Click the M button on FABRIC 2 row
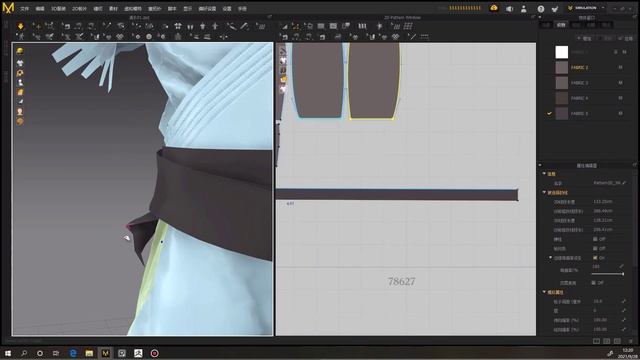Screen dimensions: 640x360 [620, 67]
